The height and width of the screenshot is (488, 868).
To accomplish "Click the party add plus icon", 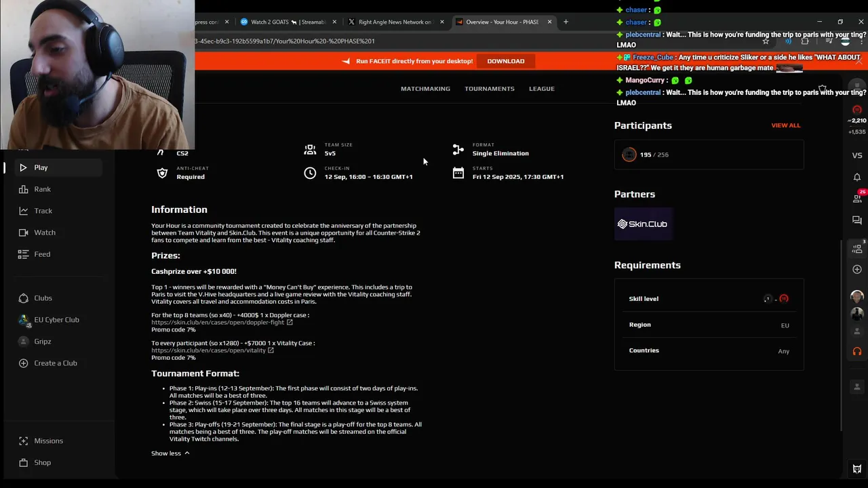I will [857, 270].
